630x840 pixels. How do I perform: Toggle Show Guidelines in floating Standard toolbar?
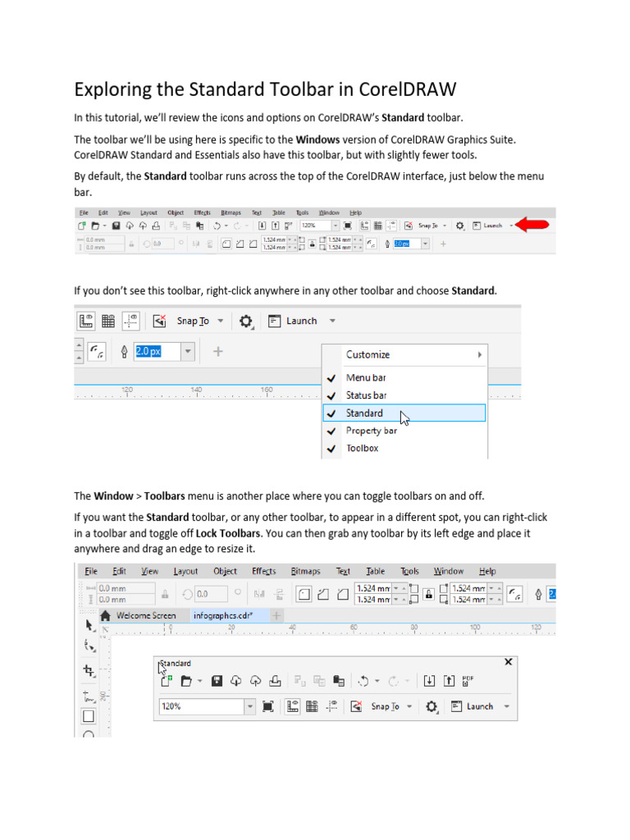(x=331, y=706)
